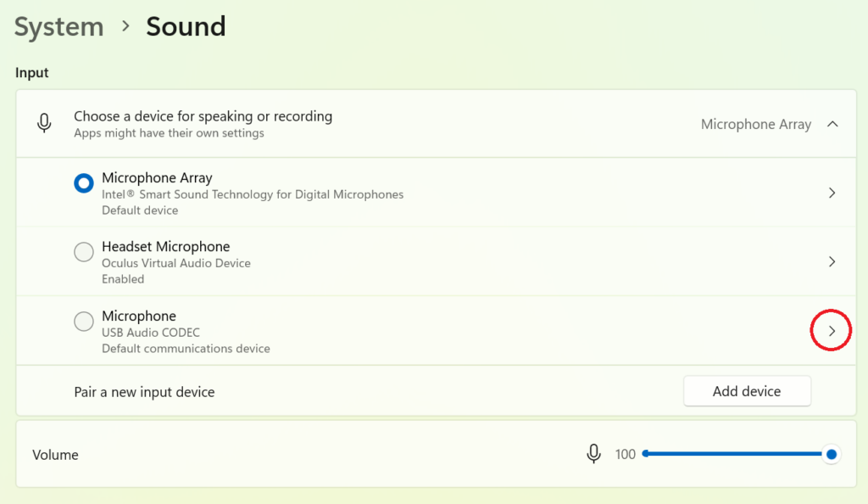
Task: Click the Sound page title
Action: coord(186,26)
